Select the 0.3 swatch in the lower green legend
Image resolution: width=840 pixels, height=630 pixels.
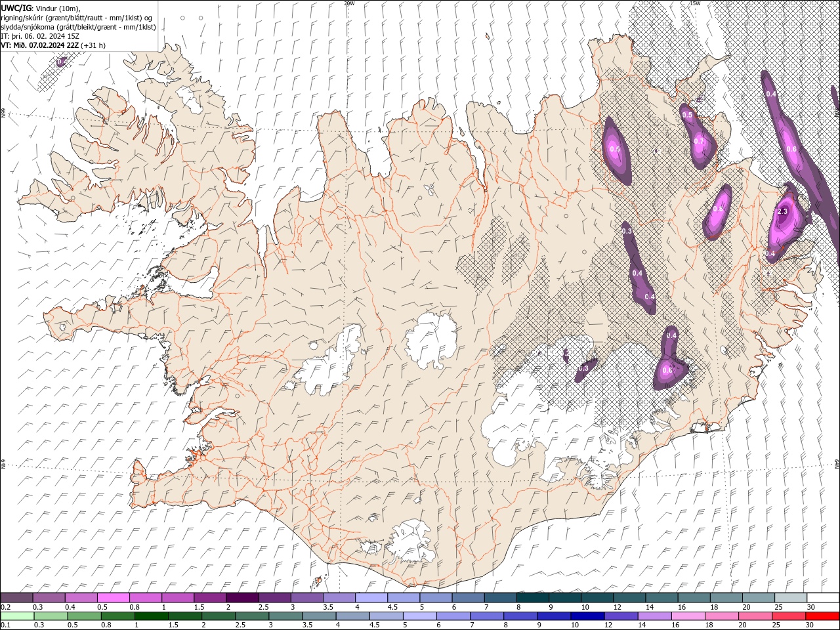click(51, 616)
